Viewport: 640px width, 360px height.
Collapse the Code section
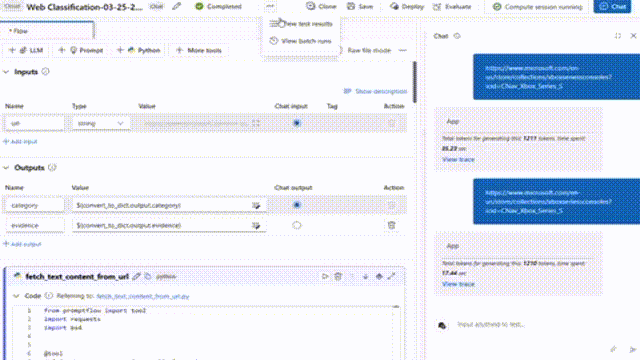pos(16,296)
